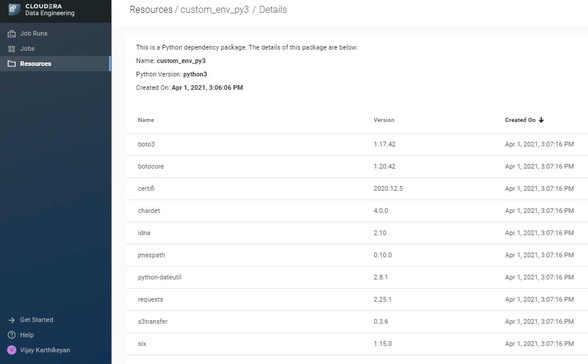Click the Cloudera Data Engineering logo icon
Viewport: 588px width, 364px height.
point(14,10)
